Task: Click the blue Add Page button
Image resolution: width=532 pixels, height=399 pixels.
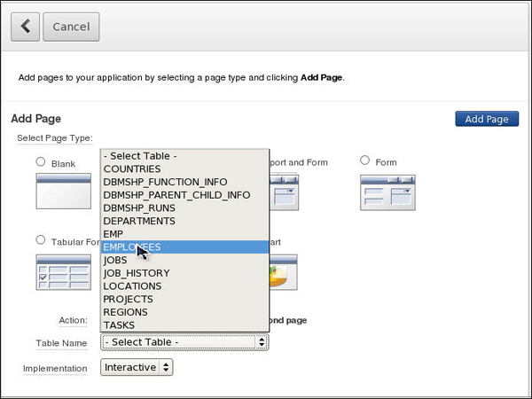Action: pyautogui.click(x=487, y=119)
